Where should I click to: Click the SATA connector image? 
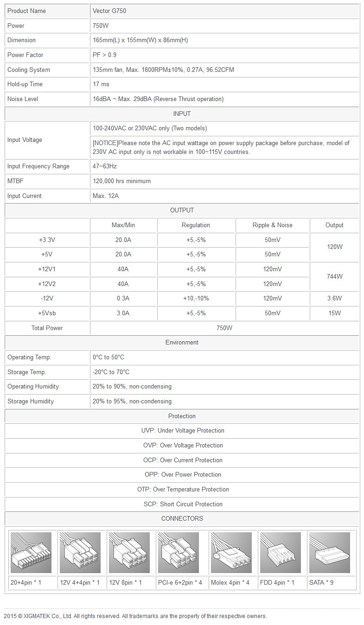(x=331, y=553)
